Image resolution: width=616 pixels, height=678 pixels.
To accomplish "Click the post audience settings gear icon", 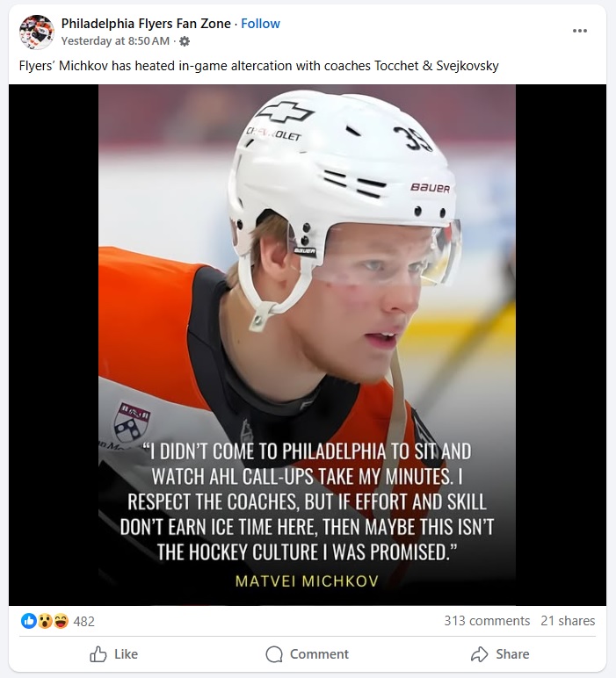I will (x=185, y=41).
